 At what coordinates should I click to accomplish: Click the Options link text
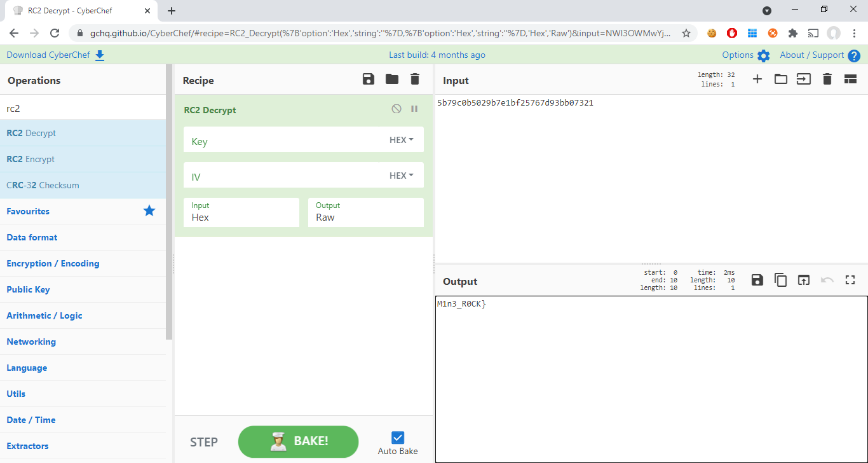point(738,55)
